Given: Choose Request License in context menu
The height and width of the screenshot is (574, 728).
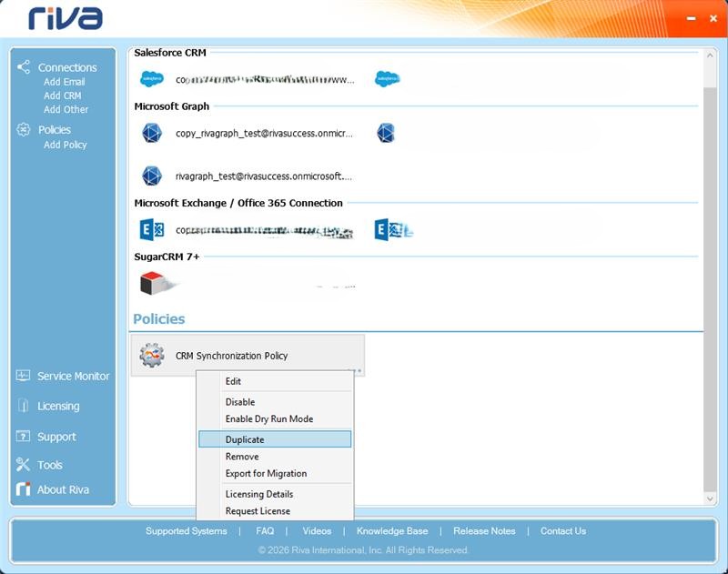Looking at the screenshot, I should click(275, 511).
